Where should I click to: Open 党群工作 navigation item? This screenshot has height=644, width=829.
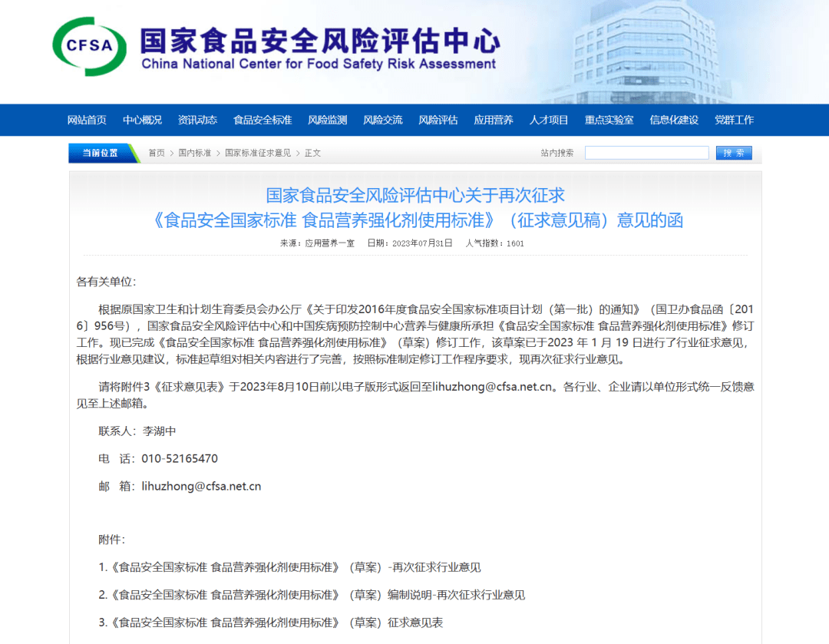point(735,120)
